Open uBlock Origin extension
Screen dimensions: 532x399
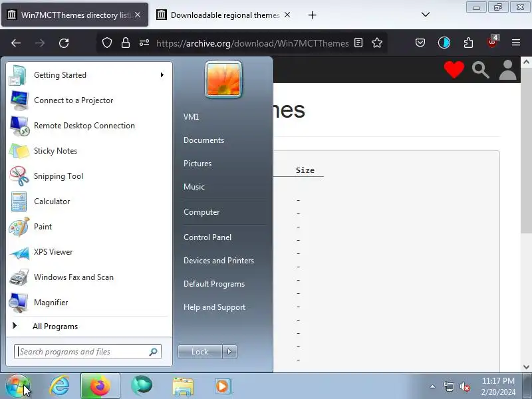coord(492,42)
